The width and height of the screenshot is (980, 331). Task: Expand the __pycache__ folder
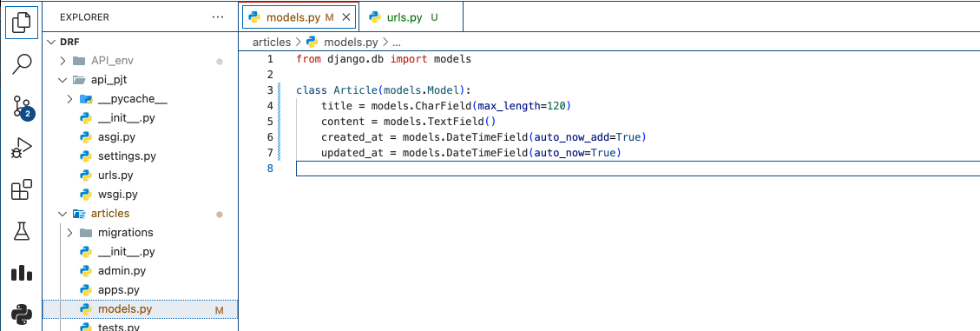[x=69, y=99]
